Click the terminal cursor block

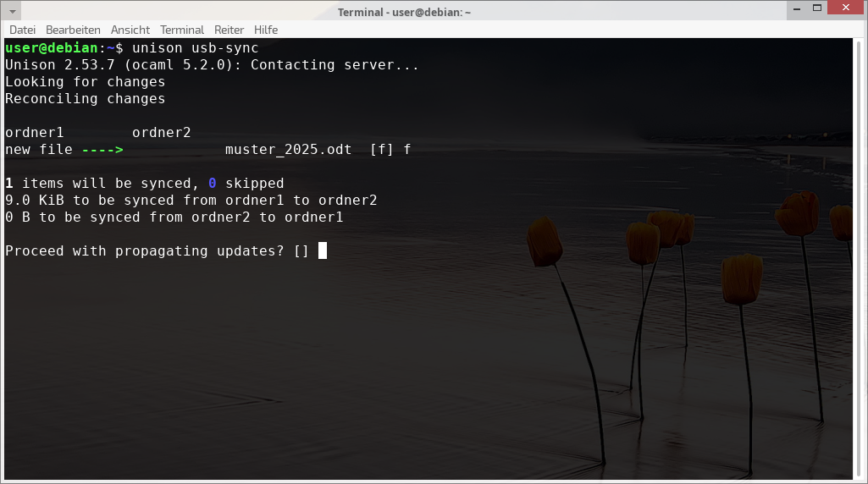coord(323,250)
